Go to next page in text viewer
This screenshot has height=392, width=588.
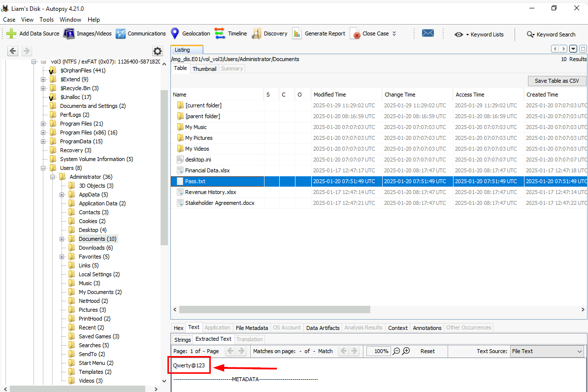point(241,351)
